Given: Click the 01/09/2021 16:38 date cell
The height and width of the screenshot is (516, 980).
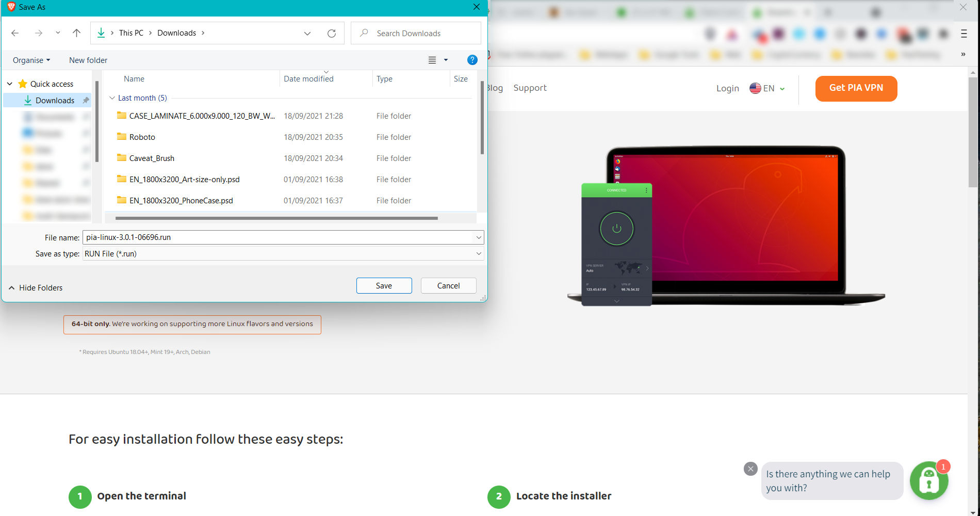Looking at the screenshot, I should [313, 180].
